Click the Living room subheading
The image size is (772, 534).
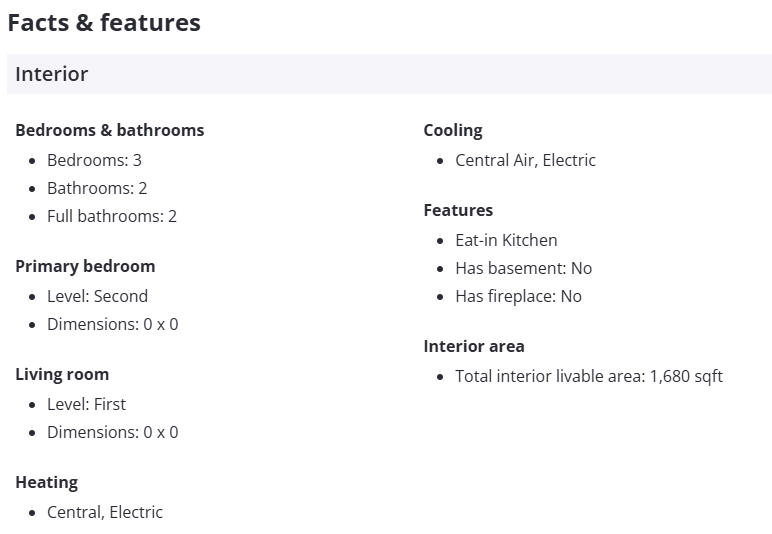tap(62, 374)
